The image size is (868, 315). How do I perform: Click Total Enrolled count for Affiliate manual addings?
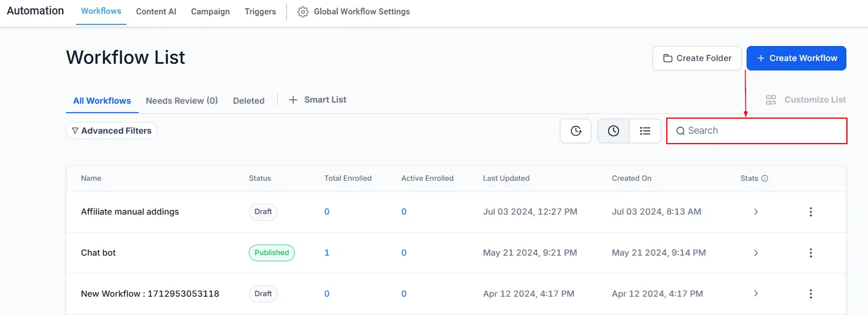pyautogui.click(x=326, y=212)
